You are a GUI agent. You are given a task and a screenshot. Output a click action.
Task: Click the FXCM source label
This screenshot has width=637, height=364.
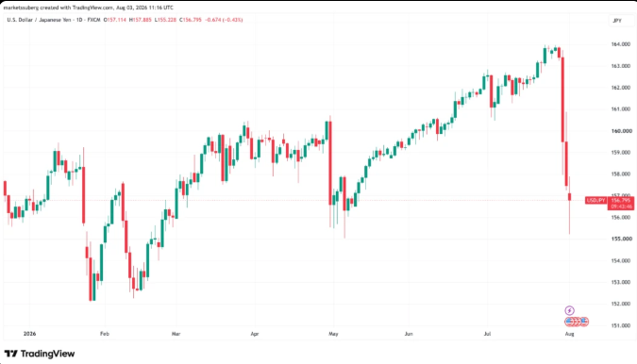(x=93, y=20)
